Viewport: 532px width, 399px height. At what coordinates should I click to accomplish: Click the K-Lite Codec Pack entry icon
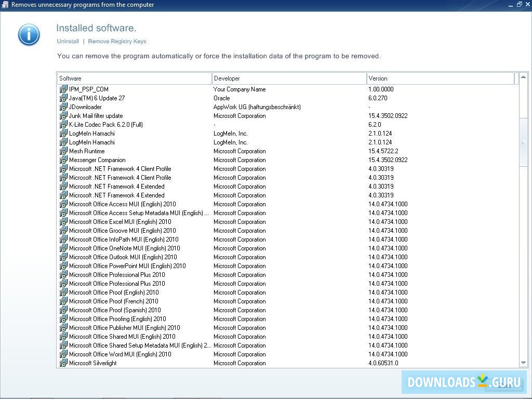coord(63,124)
